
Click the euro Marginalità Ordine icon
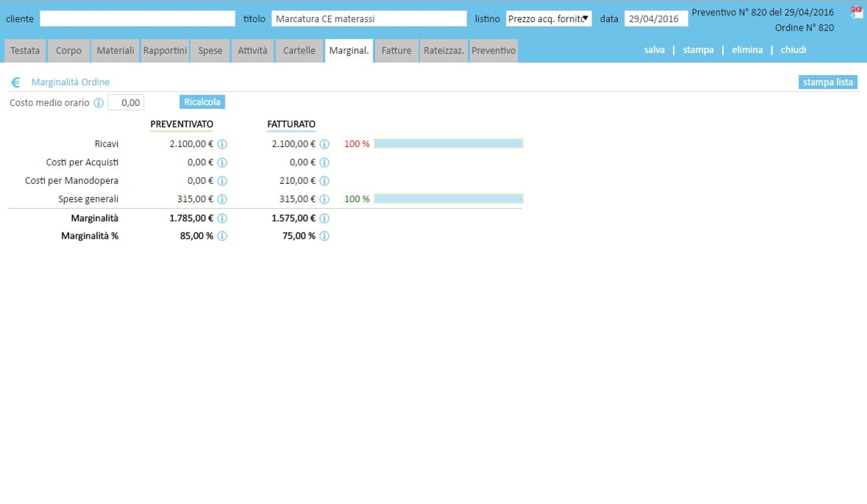tap(16, 82)
